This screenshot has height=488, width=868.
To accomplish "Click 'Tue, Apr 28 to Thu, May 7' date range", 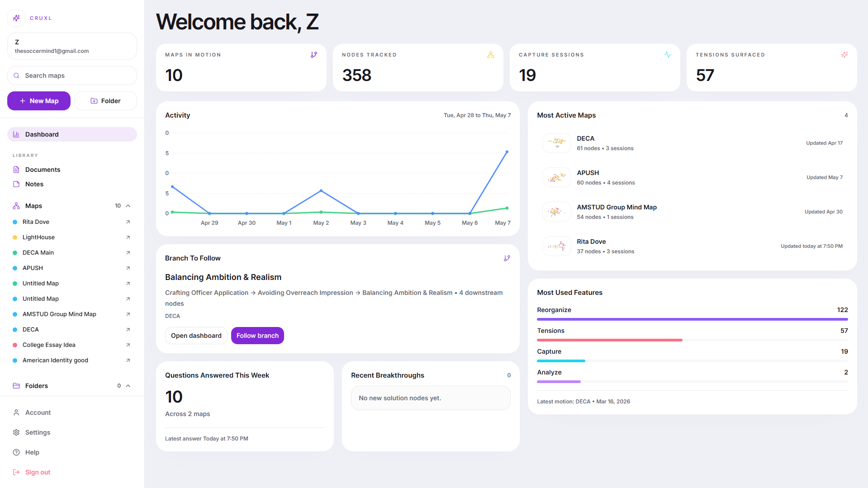I will click(x=477, y=115).
